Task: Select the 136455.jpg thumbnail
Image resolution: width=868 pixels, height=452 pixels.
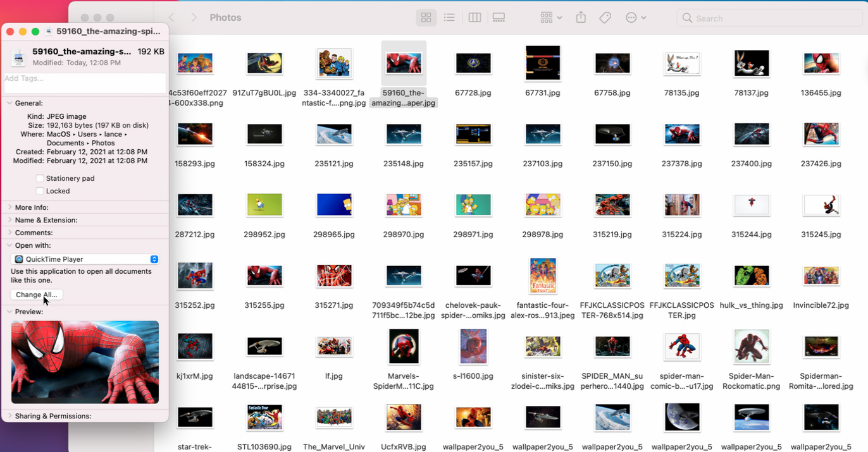Action: tap(821, 63)
